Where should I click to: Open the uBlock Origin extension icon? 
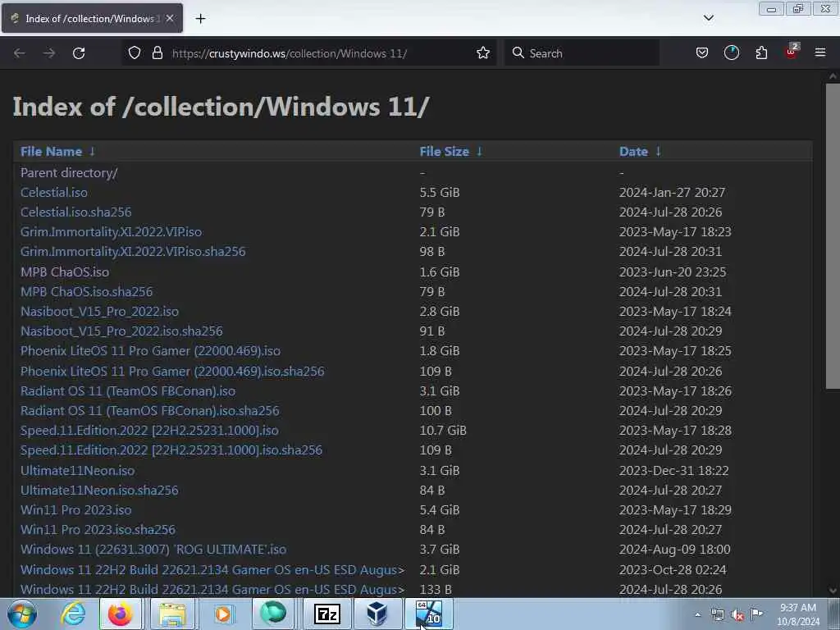(792, 52)
